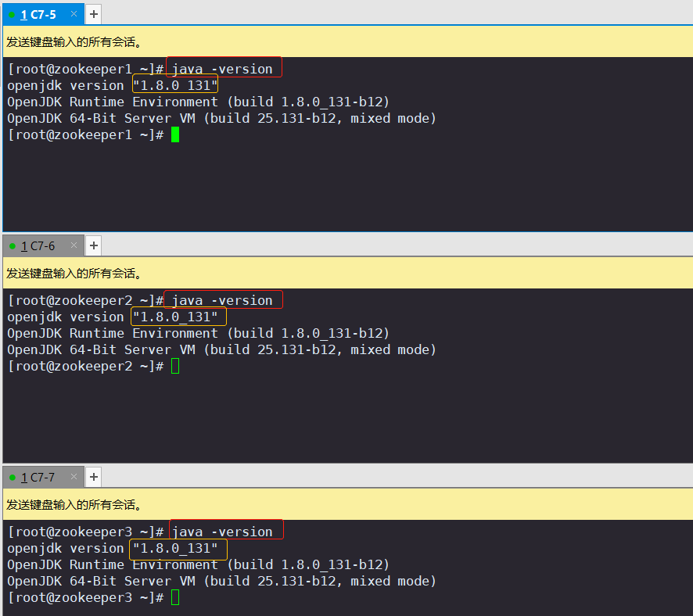Image resolution: width=693 pixels, height=616 pixels.
Task: Close the C7-6 session tab
Action: click(74, 245)
